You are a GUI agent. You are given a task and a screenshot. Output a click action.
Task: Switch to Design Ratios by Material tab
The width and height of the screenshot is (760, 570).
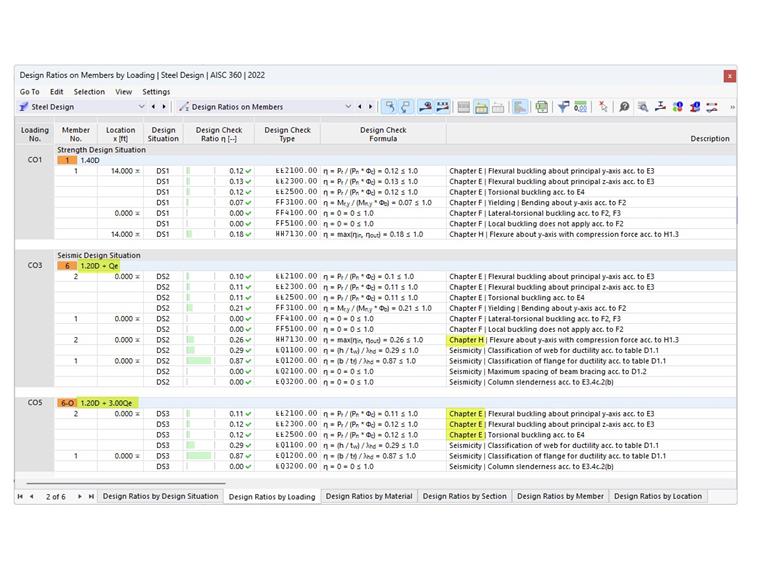[x=369, y=496]
